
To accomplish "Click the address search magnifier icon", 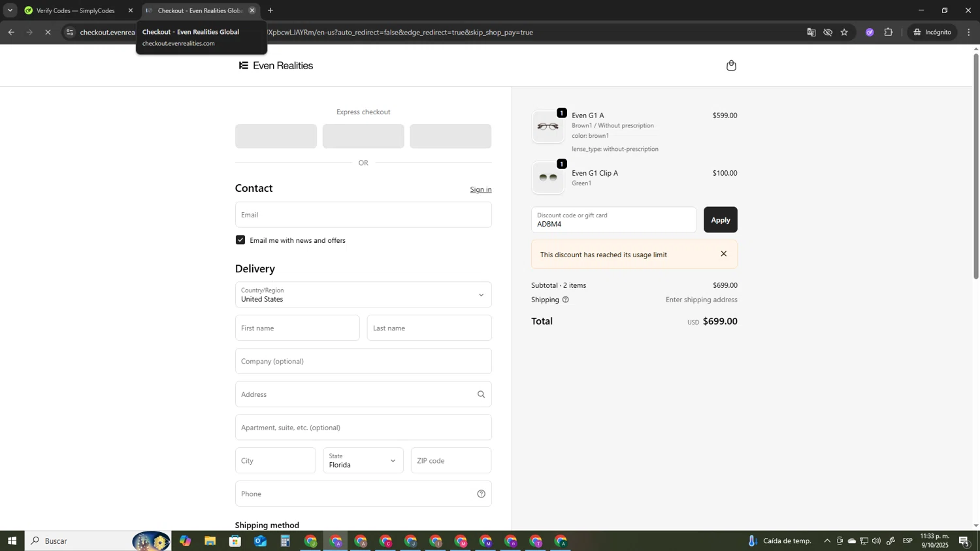I will pyautogui.click(x=481, y=394).
